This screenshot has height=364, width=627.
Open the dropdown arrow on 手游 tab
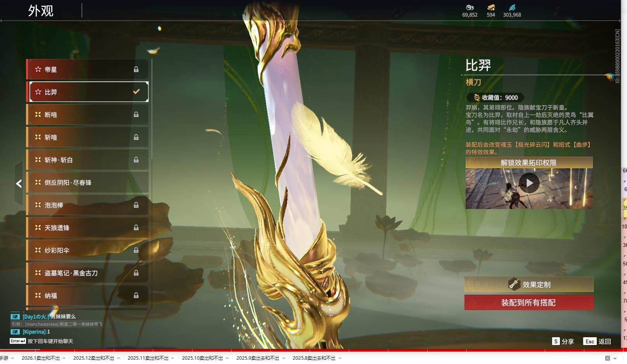[x=12, y=358]
